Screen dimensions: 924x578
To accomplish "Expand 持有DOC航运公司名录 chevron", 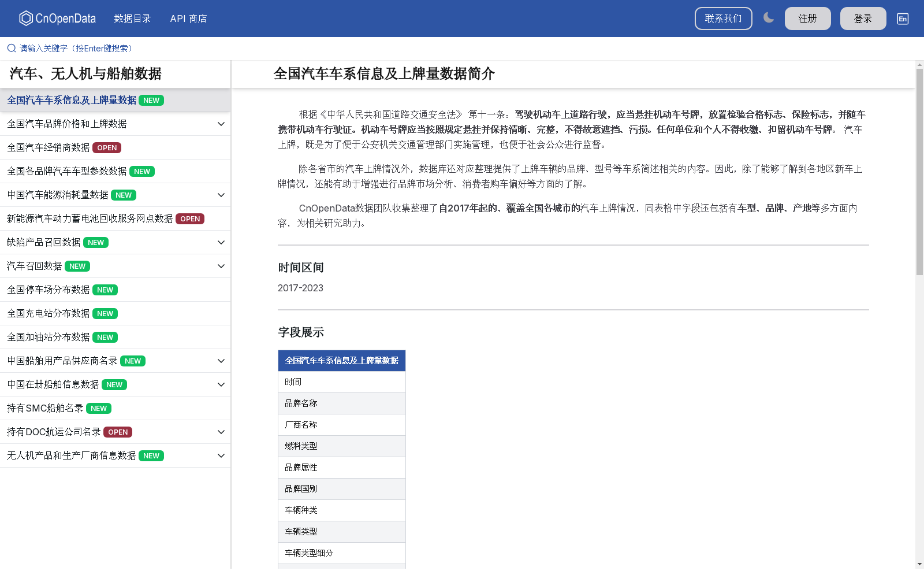I will (x=221, y=432).
